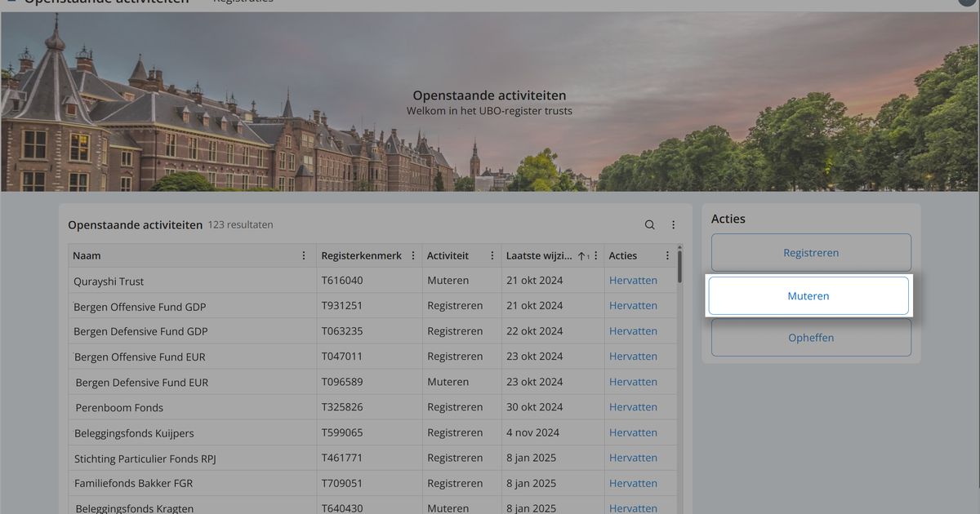Click the search magnifier icon
Screen dimensions: 980x514
coord(649,224)
